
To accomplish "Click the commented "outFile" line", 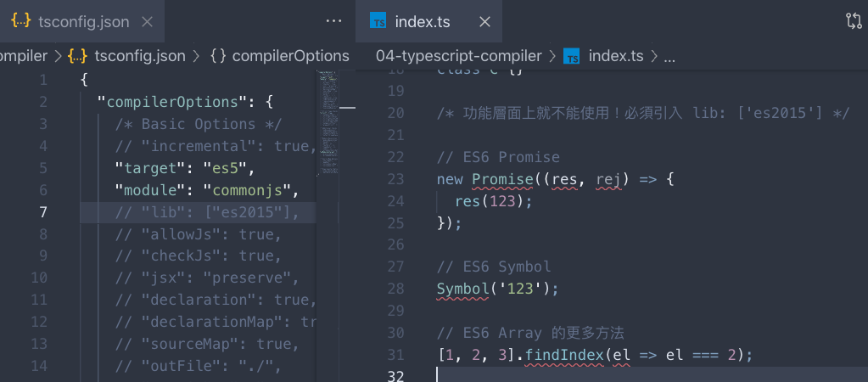I will pyautogui.click(x=199, y=366).
